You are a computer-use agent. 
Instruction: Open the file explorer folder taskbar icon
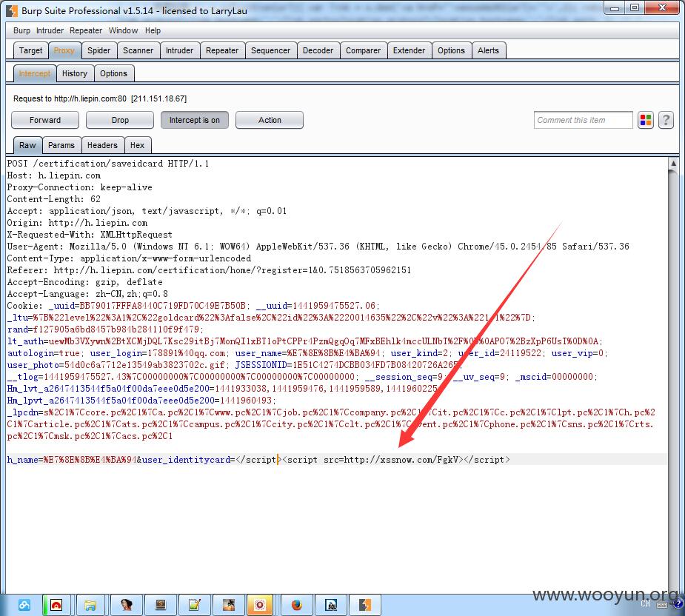[90, 605]
